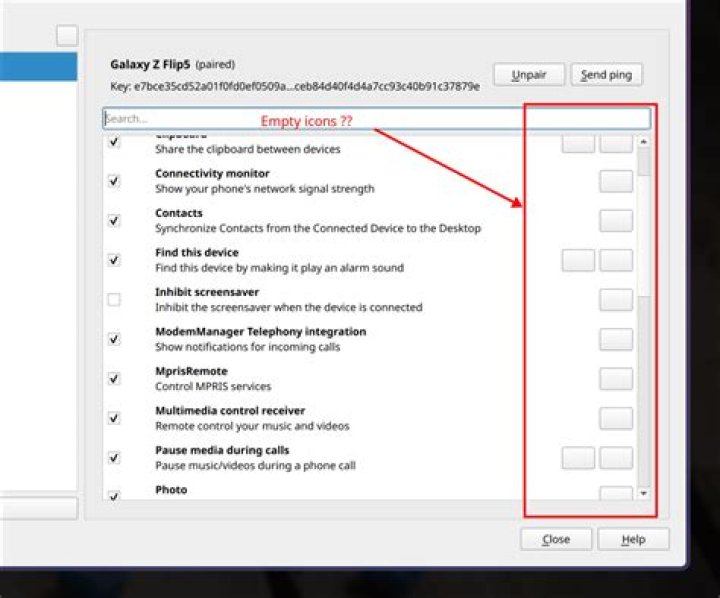Click the MprisRemote title
This screenshot has height=598, width=720.
point(191,371)
